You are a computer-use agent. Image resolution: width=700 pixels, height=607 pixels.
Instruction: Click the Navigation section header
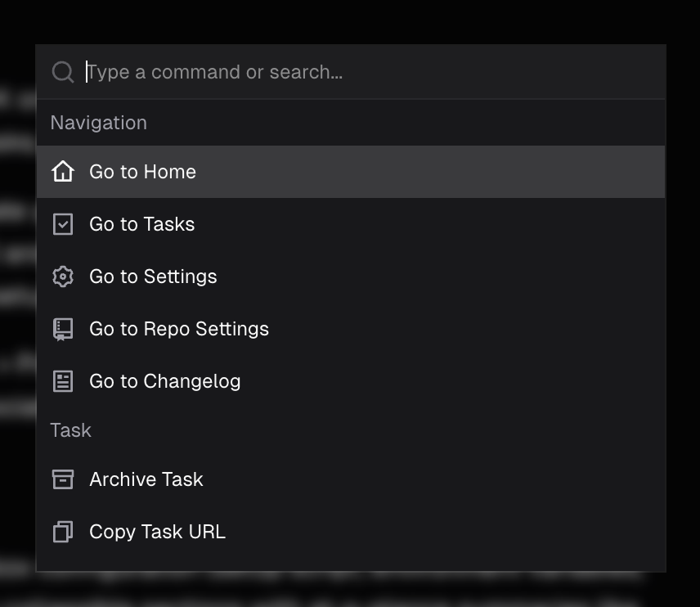coord(99,123)
